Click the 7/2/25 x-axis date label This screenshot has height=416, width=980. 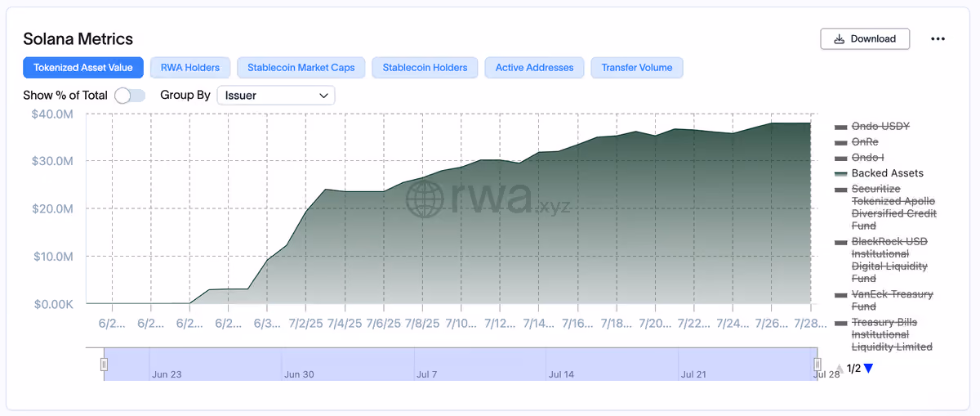(x=305, y=324)
